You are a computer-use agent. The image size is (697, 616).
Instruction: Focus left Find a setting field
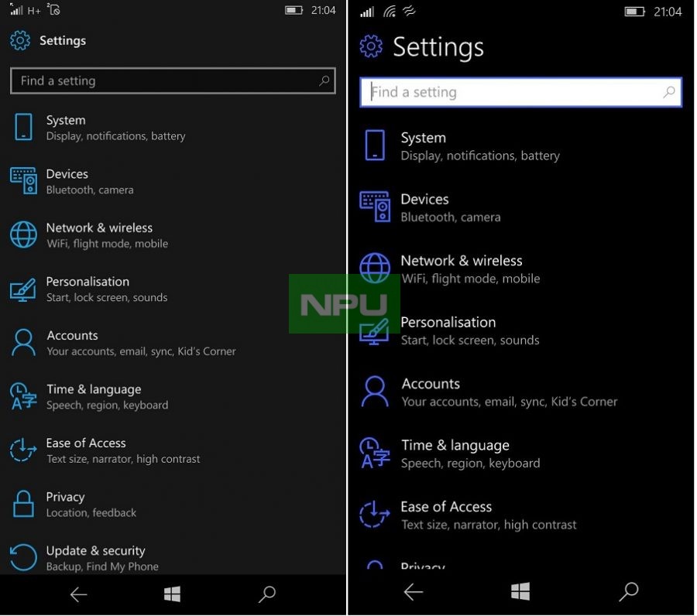point(173,80)
